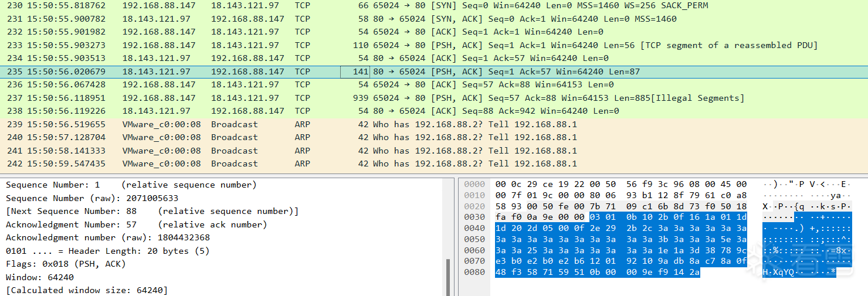Select ARP packet 239 row
The width and height of the screenshot is (868, 296).
tap(434, 124)
